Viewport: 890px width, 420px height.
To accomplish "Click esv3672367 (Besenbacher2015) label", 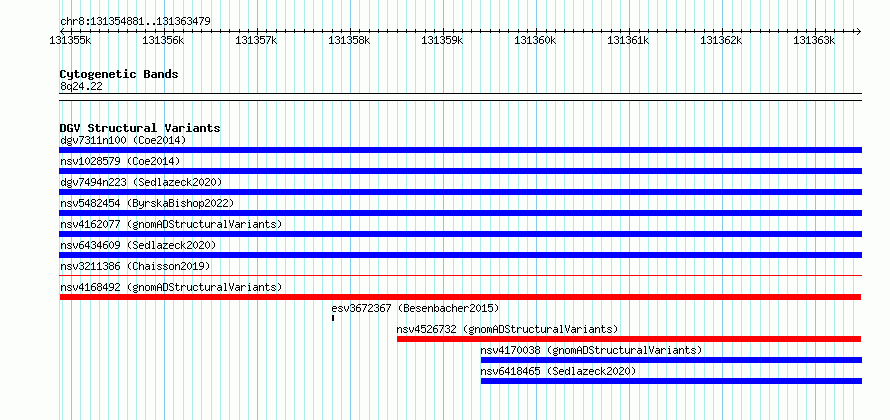I will (x=415, y=308).
